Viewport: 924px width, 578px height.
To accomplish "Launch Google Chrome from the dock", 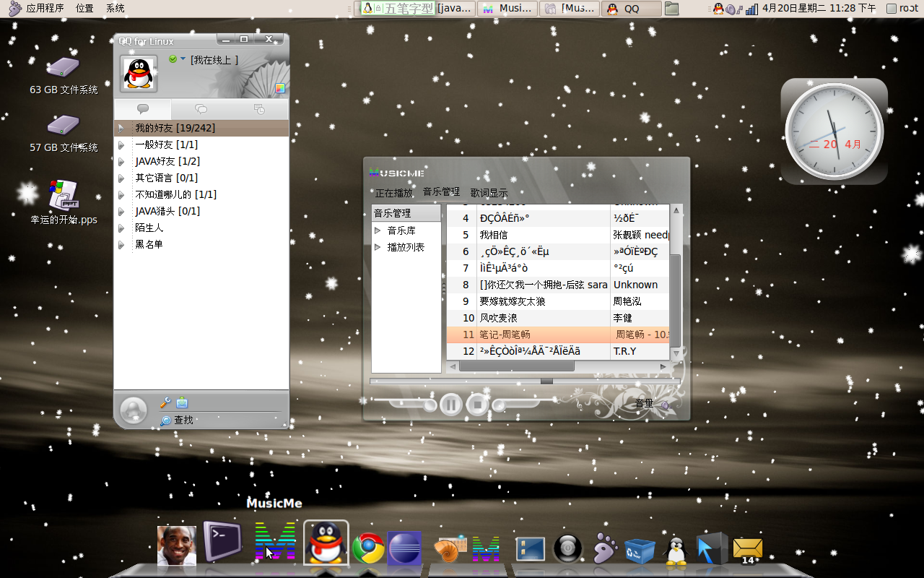I will coord(368,549).
